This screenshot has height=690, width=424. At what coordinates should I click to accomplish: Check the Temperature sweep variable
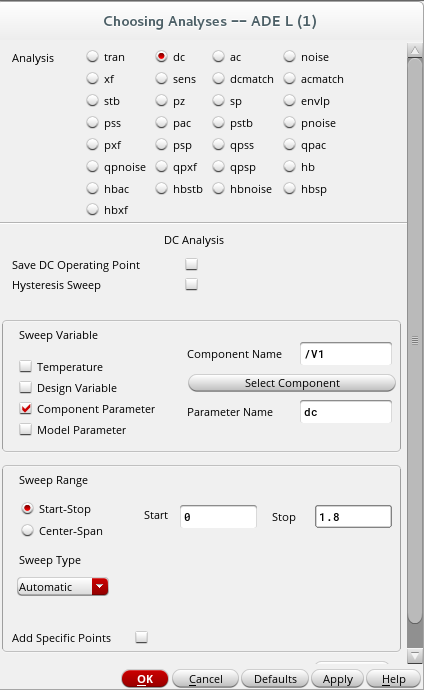[x=26, y=366]
